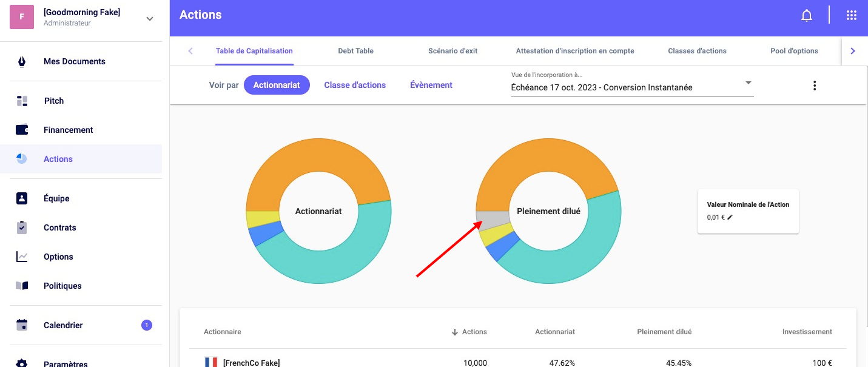Viewport: 868px width, 367px height.
Task: Open the three-dot more options menu
Action: click(814, 86)
